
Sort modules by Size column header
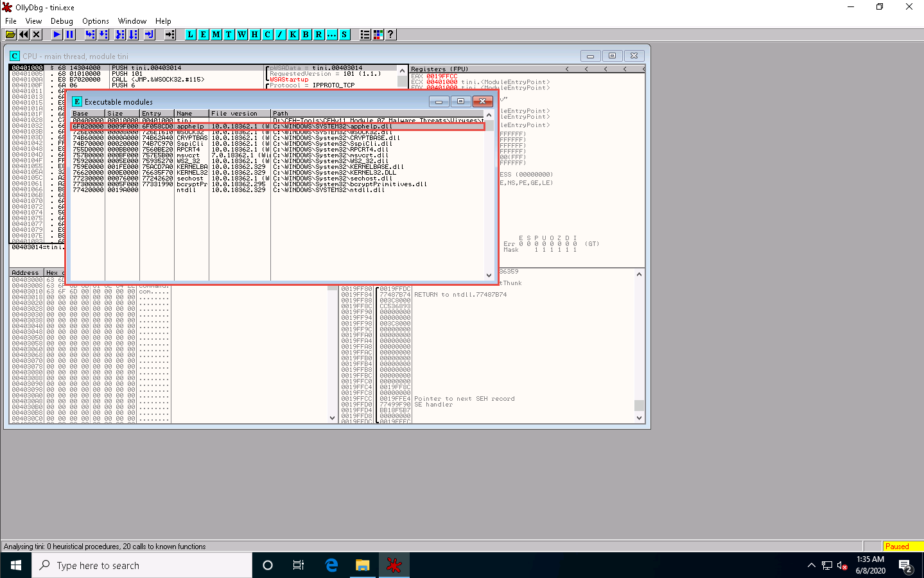123,114
